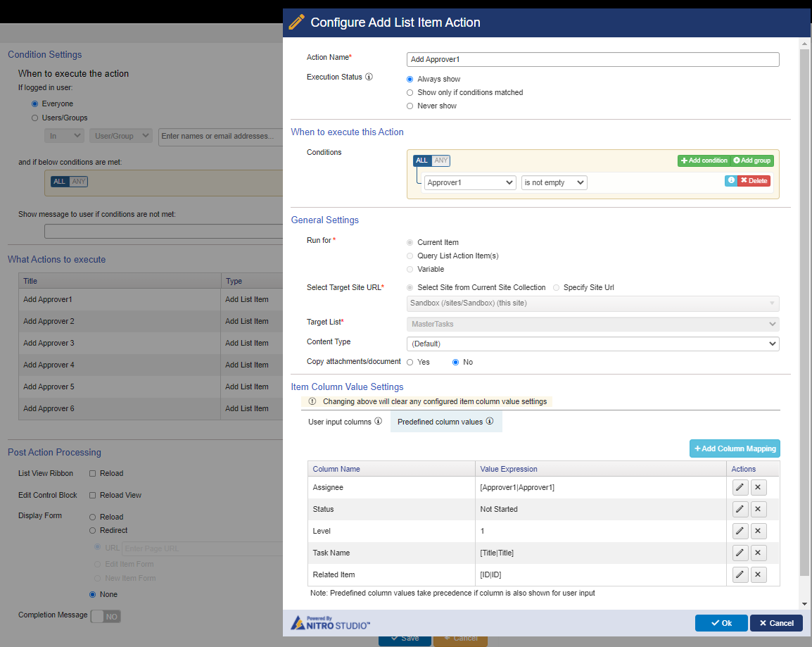Remove the Status column mapping
Screen dimensions: 812x647
(x=758, y=509)
